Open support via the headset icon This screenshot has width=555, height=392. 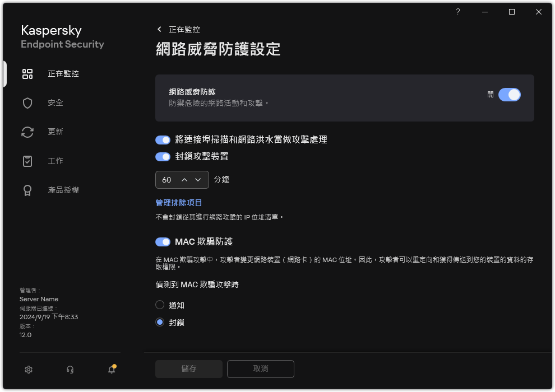click(70, 370)
